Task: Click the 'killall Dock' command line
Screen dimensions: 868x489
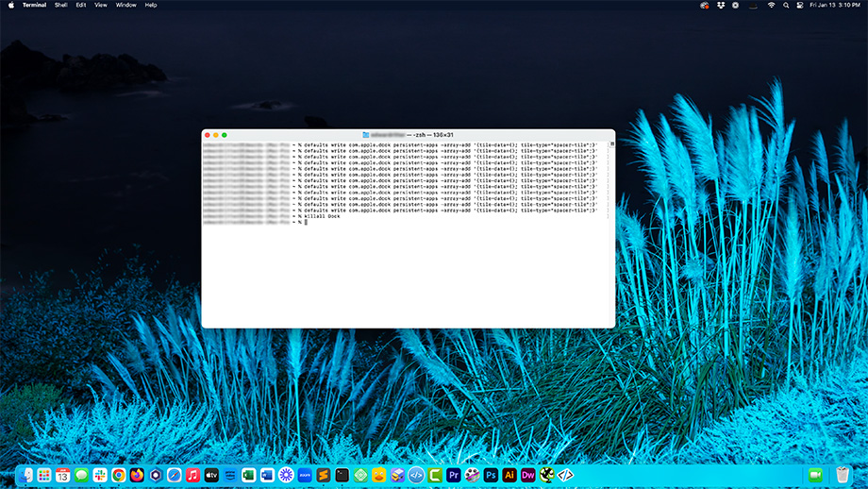Action: pyautogui.click(x=323, y=216)
